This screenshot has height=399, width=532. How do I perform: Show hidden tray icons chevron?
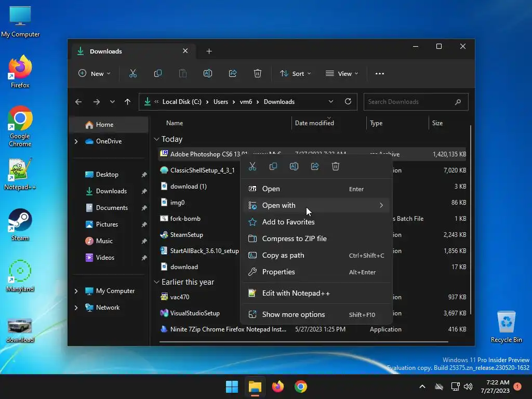(x=422, y=387)
